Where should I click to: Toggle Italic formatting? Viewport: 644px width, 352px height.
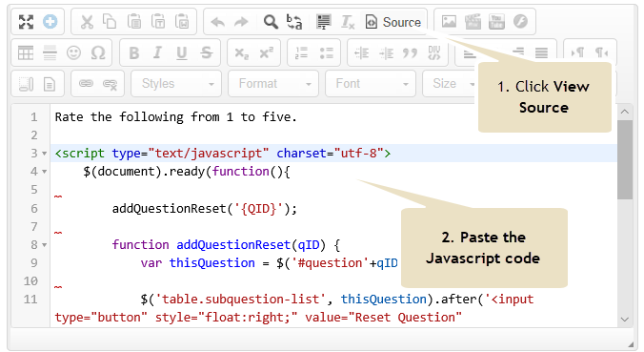158,52
